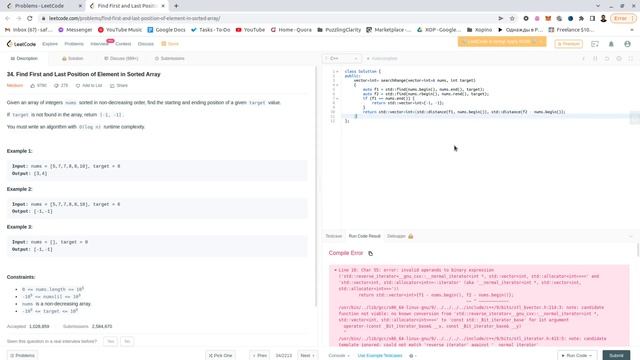This screenshot has height=360, width=640.
Task: Open the browser extensions puzzle icon
Action: [x=581, y=18]
